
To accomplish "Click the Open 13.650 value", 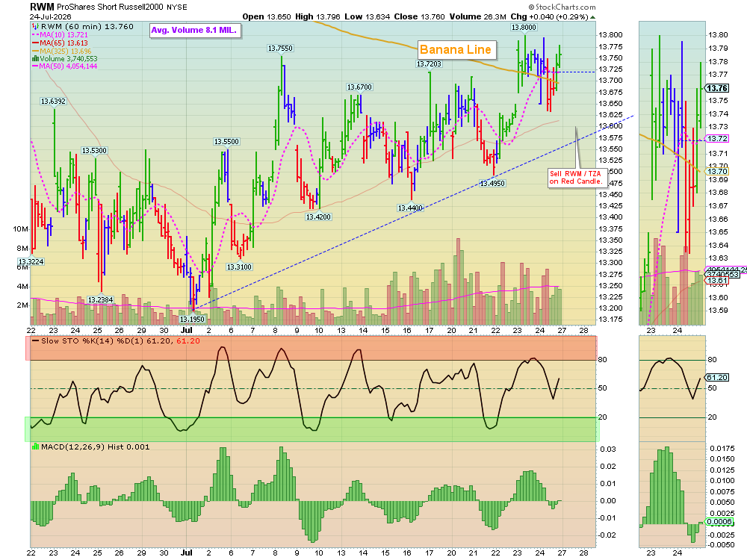I will 267,16.
